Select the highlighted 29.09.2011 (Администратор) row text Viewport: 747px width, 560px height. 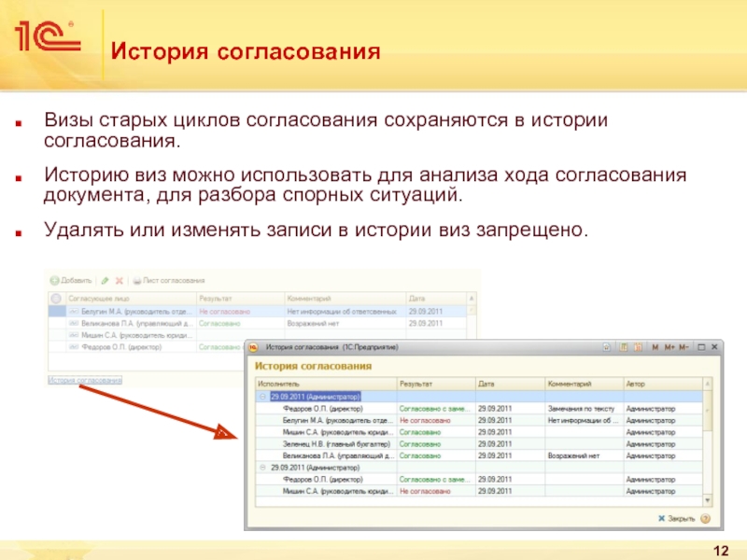(316, 397)
